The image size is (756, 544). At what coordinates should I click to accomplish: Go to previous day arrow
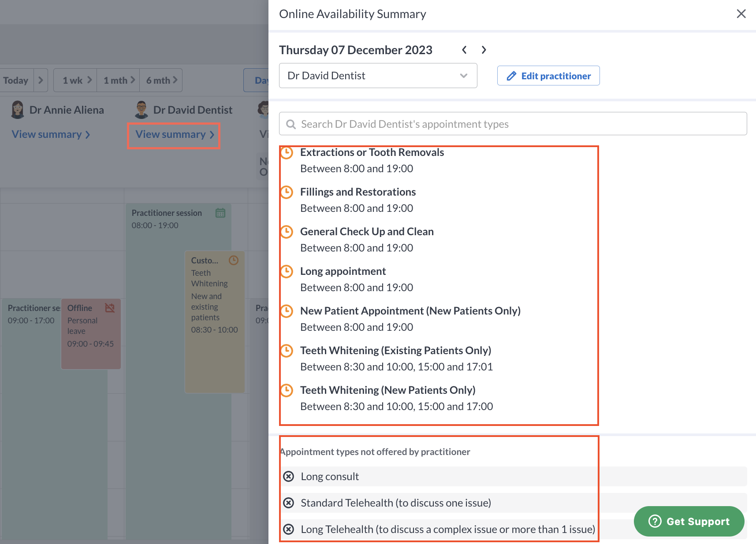[464, 50]
